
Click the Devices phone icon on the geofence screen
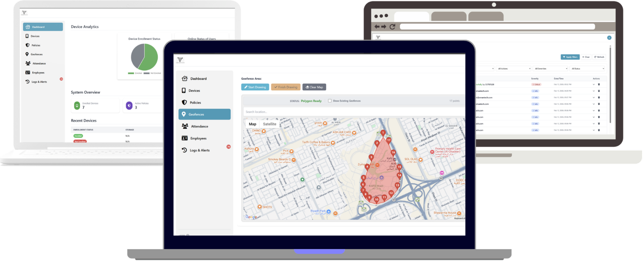184,91
